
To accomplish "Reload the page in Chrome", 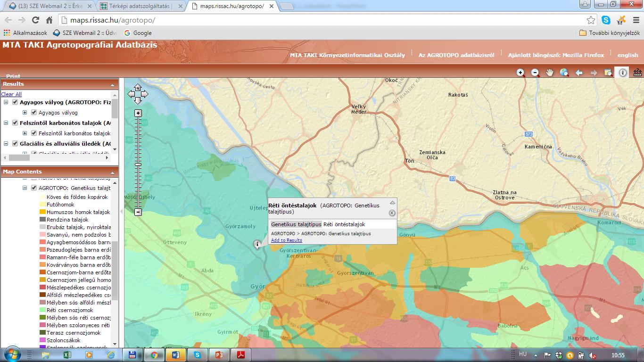I will point(35,20).
